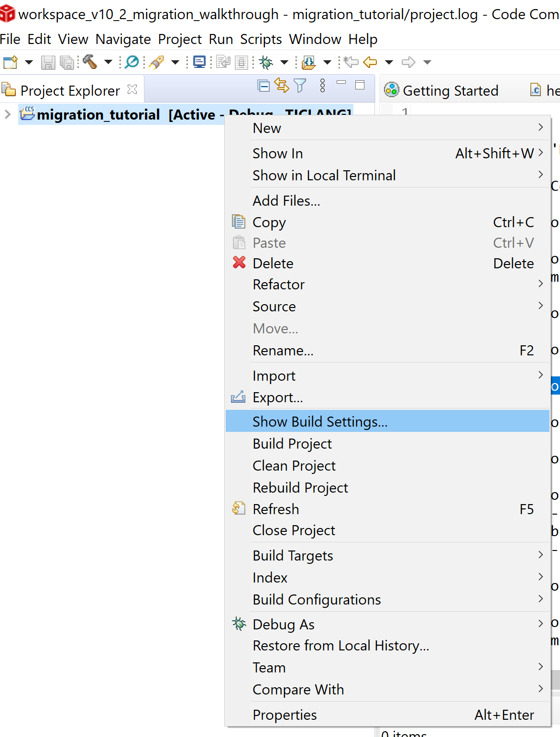Click the New wizard toolbar icon

(x=11, y=62)
